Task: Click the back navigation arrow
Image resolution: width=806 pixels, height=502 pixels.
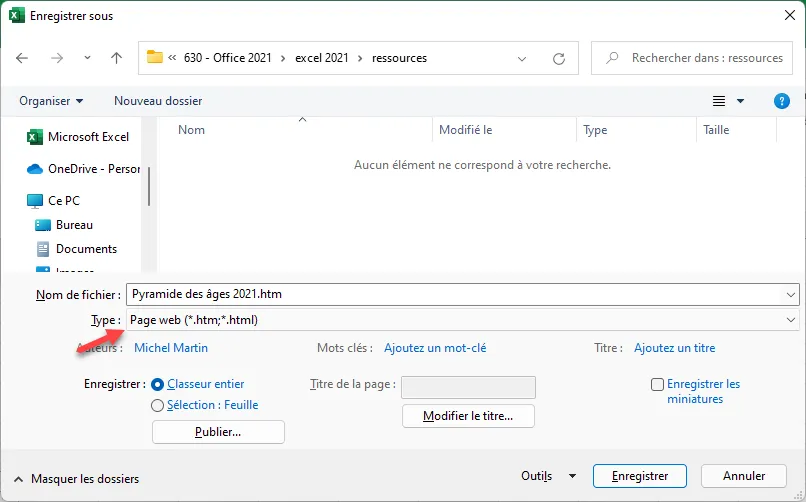Action: tap(23, 58)
